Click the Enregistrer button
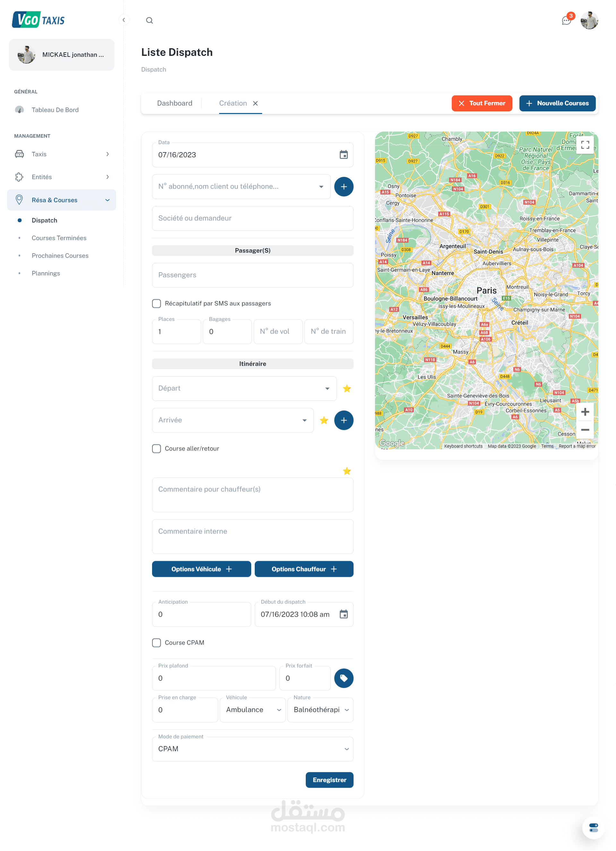 pos(329,780)
